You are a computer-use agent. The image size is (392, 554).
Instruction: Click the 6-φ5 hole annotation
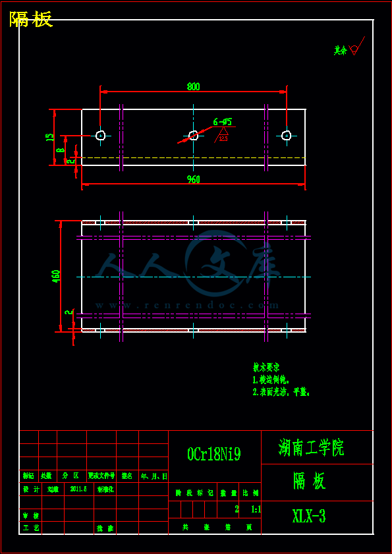pyautogui.click(x=222, y=122)
